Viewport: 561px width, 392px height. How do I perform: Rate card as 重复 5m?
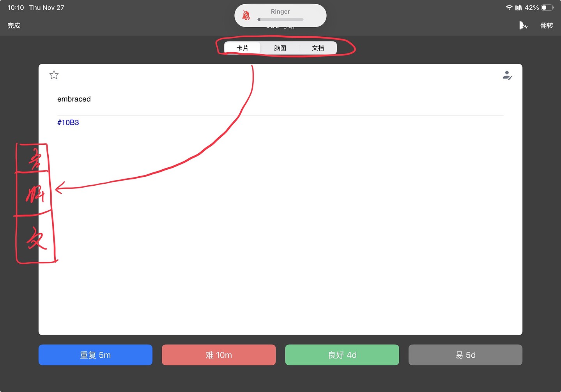(x=96, y=355)
